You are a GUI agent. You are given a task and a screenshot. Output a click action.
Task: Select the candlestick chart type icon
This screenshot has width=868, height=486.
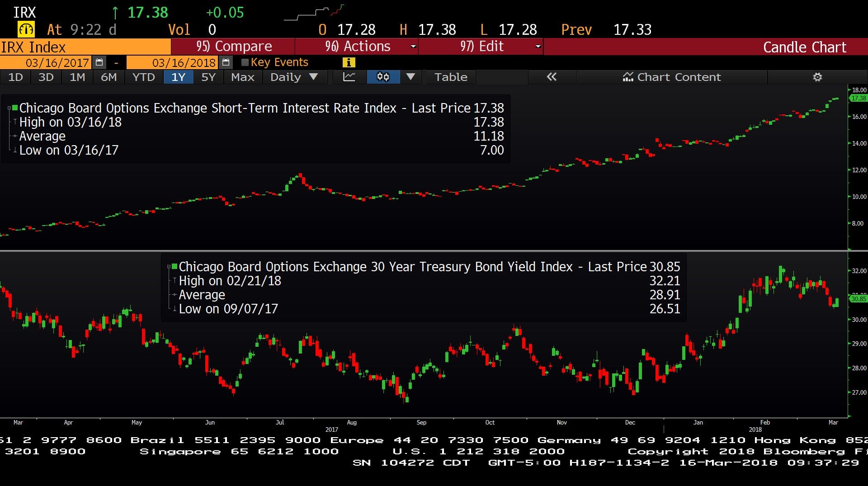tap(383, 77)
